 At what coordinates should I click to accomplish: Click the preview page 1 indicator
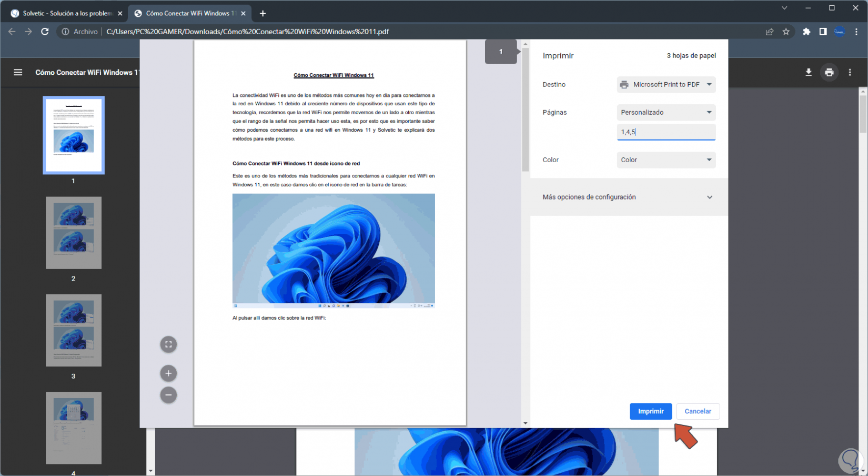point(501,52)
